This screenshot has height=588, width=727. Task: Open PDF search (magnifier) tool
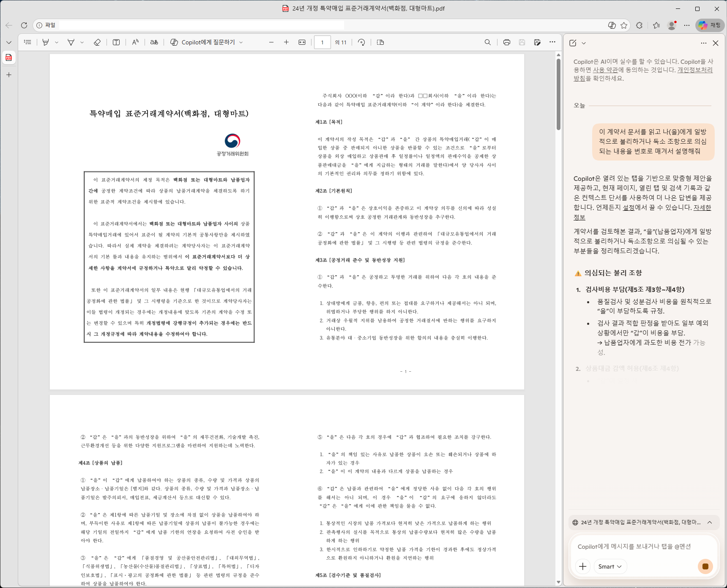[488, 42]
